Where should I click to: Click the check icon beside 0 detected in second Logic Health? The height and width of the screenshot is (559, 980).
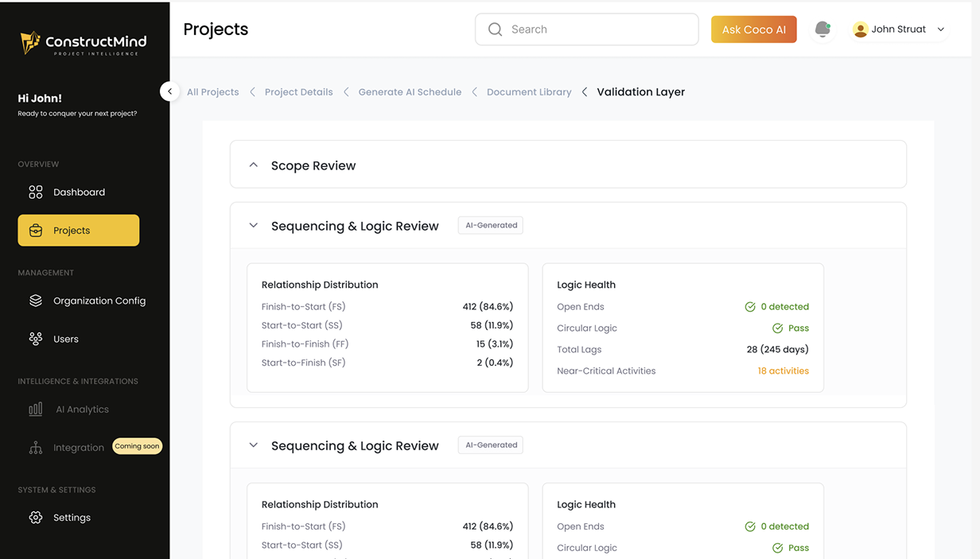[750, 526]
